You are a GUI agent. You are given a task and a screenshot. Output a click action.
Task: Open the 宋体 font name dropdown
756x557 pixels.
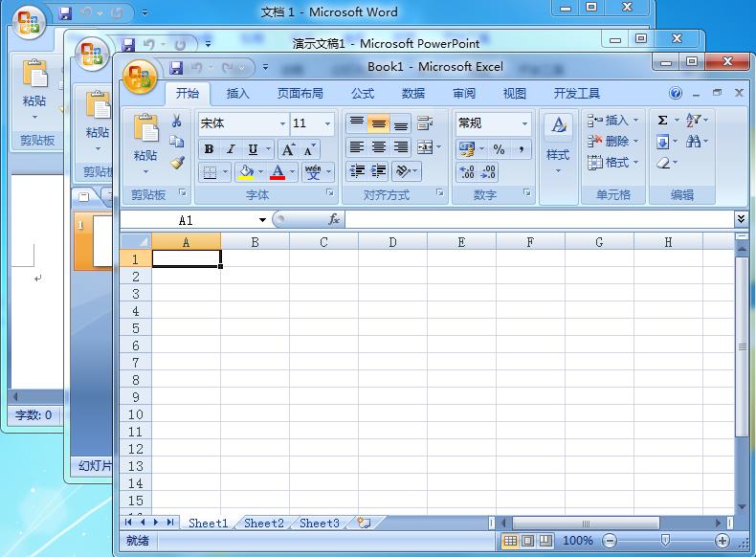(282, 123)
